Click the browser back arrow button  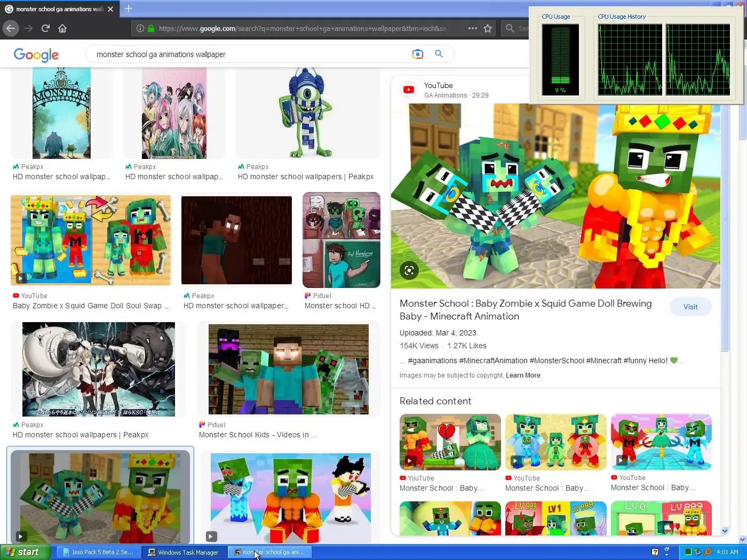(11, 28)
